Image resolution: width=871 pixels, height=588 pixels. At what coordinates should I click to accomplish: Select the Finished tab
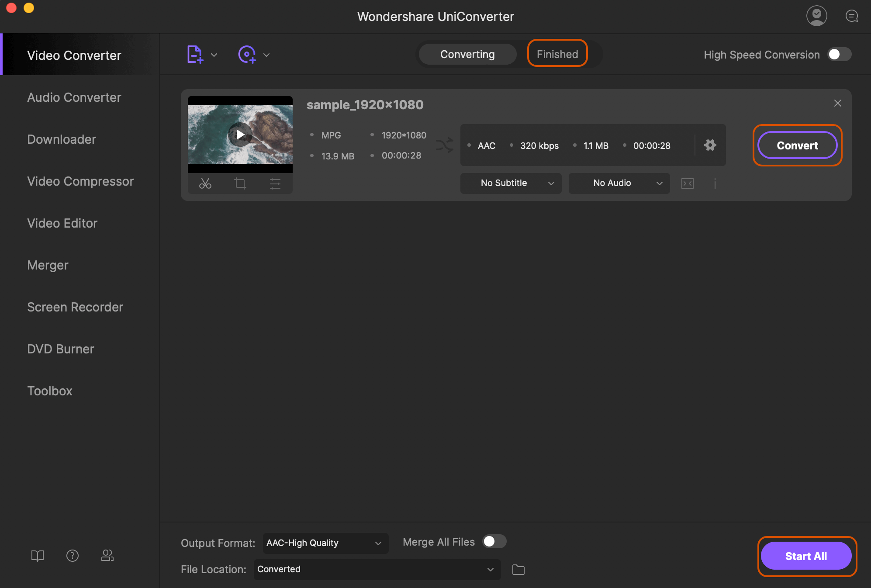(557, 54)
